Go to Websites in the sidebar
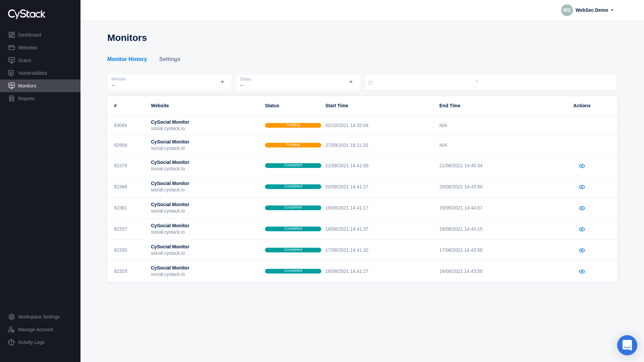Viewport: 644px width, 362px height. click(x=28, y=48)
